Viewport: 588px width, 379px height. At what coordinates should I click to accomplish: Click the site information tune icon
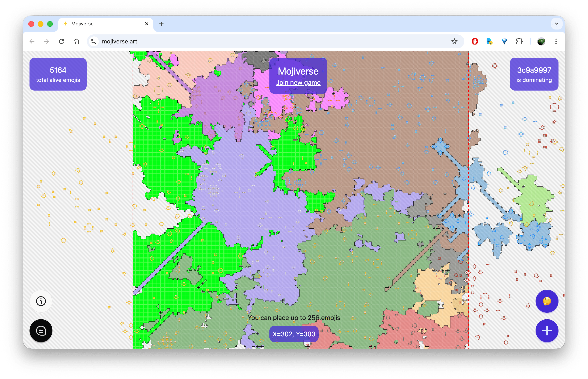[x=94, y=41]
